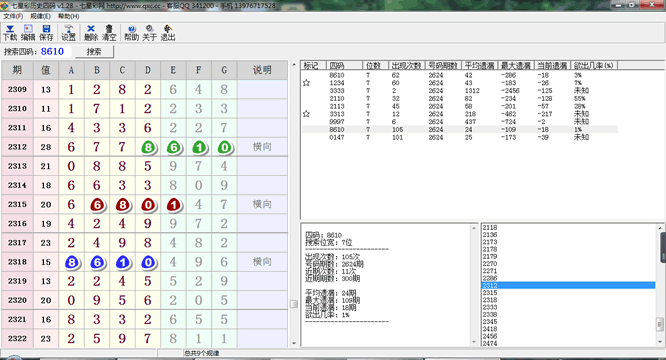
Task: Sort by the 标记 column header
Action: (x=313, y=65)
